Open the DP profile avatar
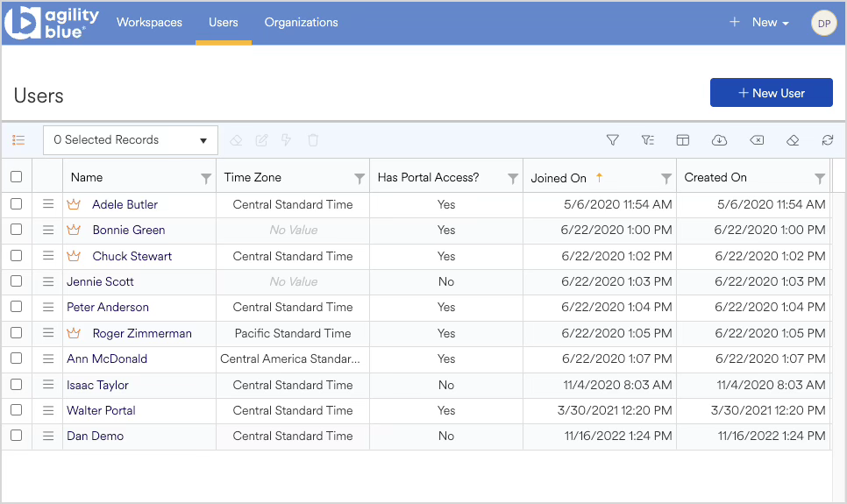Screen dimensions: 847x504 824,24
